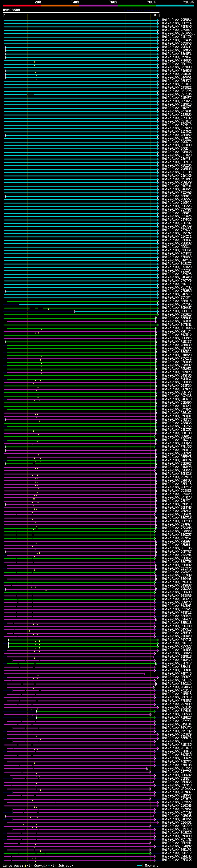Image resolution: width=197 pixels, height=868 pixels.
Task: Click label UniRef100_B7KLA8
Action: 177,765
